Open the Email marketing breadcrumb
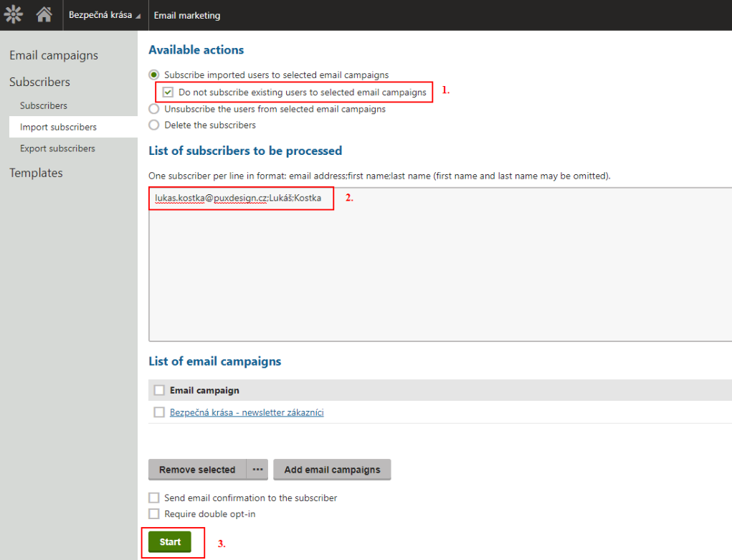Screen dimensions: 732x560 (187, 15)
